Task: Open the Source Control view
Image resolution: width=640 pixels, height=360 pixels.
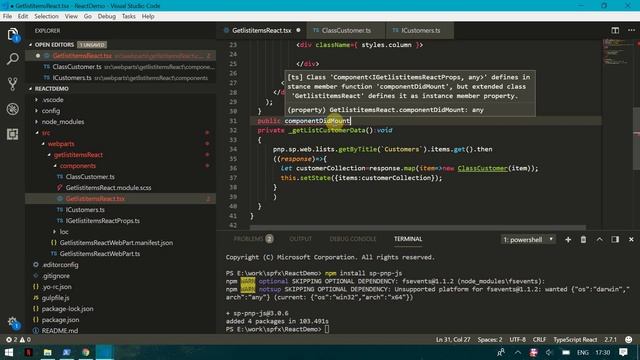Action: (x=13, y=84)
